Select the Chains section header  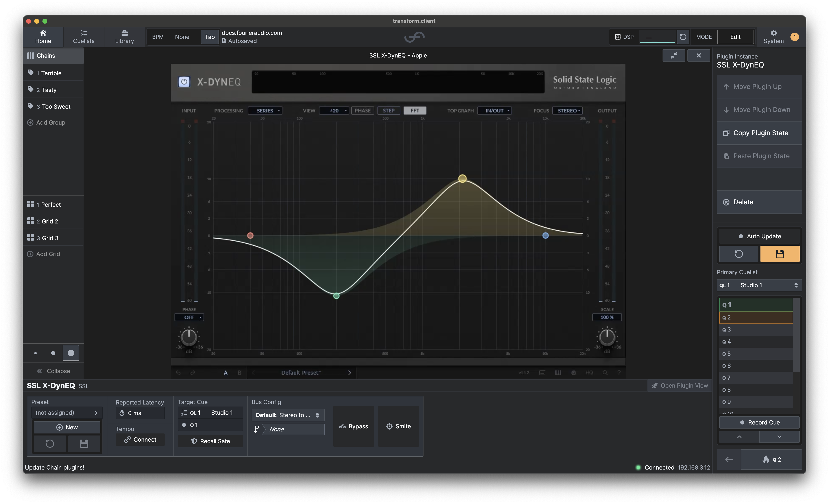53,55
